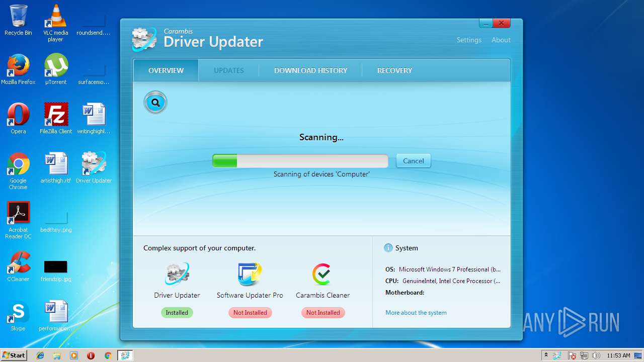
Task: Open CCleaner desktop shortcut
Action: 18,266
